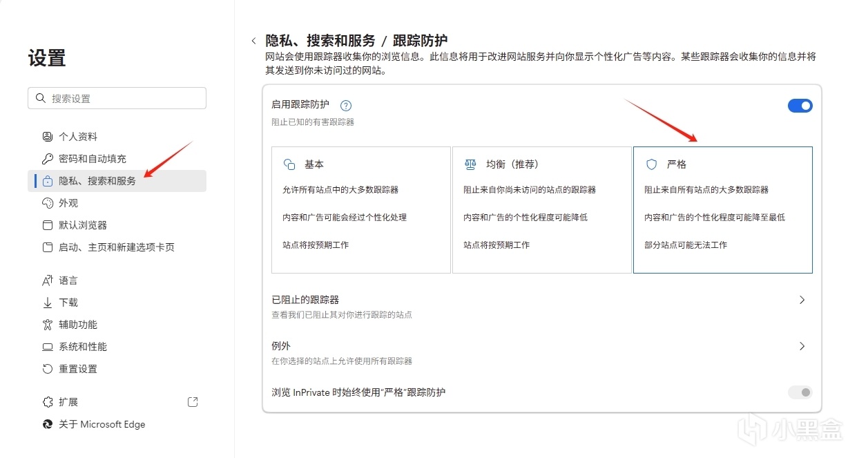Open 重置设置 from the sidebar
Image resolution: width=868 pixels, height=458 pixels.
pyautogui.click(x=78, y=369)
